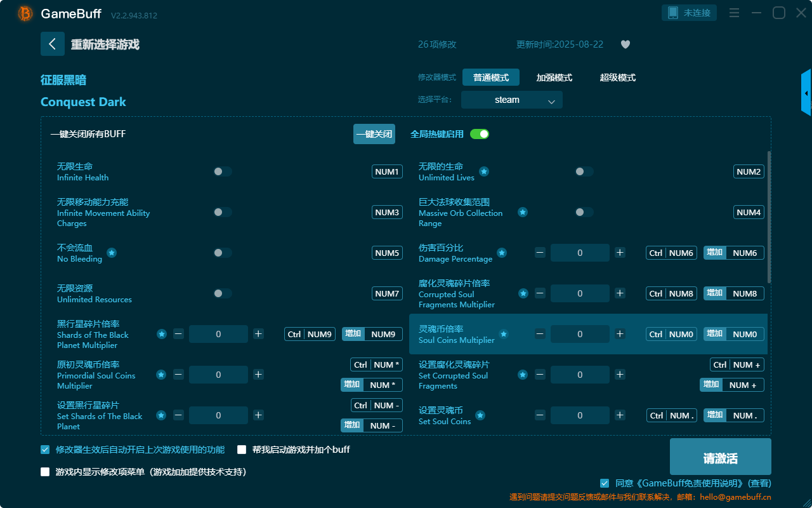Increase Set Soul Coins value with plus
Viewport: 812px width, 508px height.
tap(620, 415)
